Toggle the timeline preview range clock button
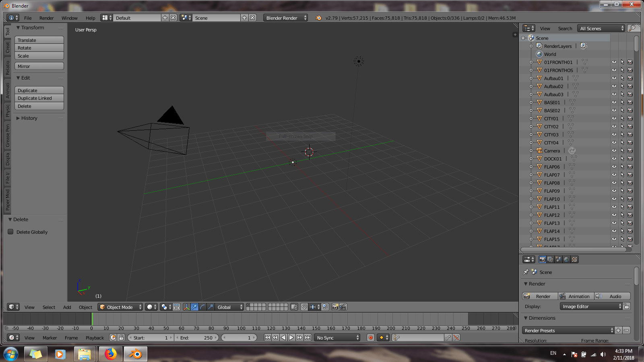 pos(113,338)
